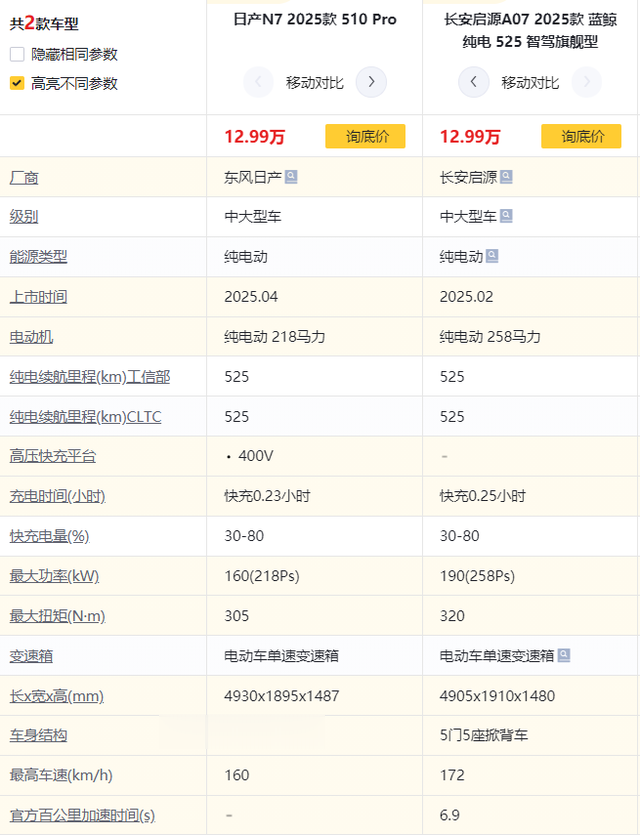Click 询底价 button for 长安启源A07
The image size is (640, 835).
coord(581,136)
